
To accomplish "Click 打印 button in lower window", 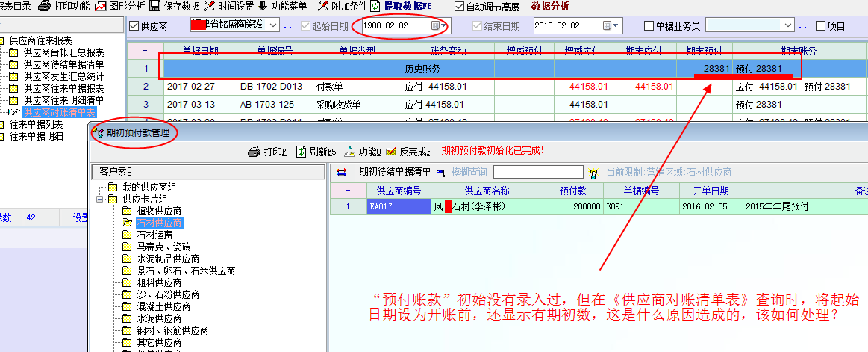I will coord(266,152).
